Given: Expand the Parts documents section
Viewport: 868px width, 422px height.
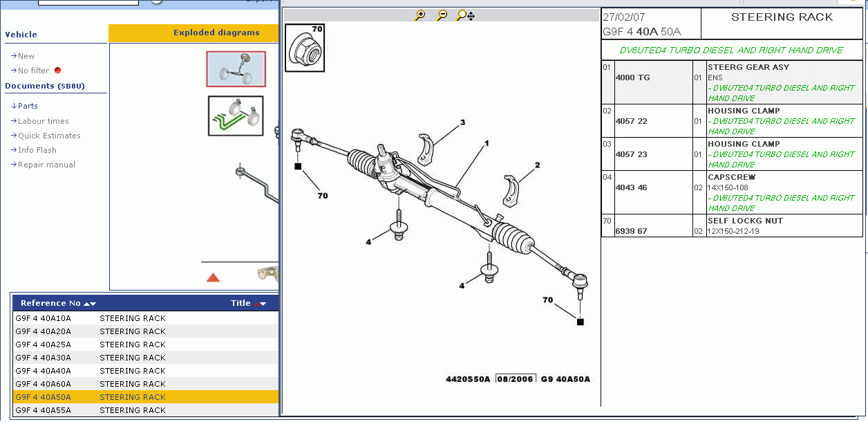Looking at the screenshot, I should tap(28, 106).
